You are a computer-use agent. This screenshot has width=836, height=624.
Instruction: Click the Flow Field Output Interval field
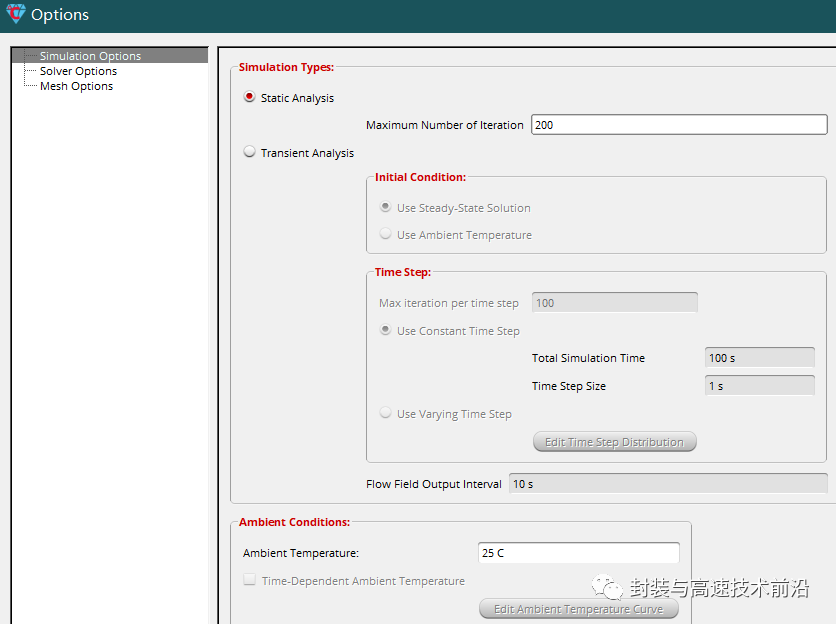point(668,484)
